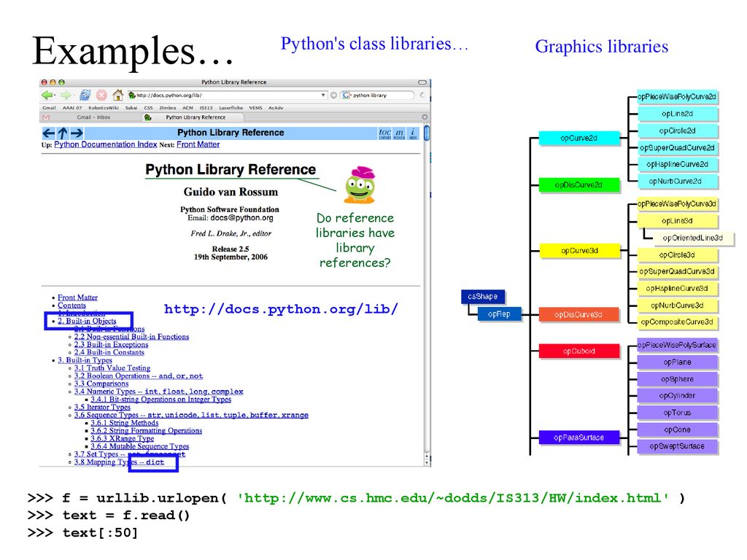Click the green opDisCurve2d node
The width and height of the screenshot is (747, 560).
pos(578,184)
